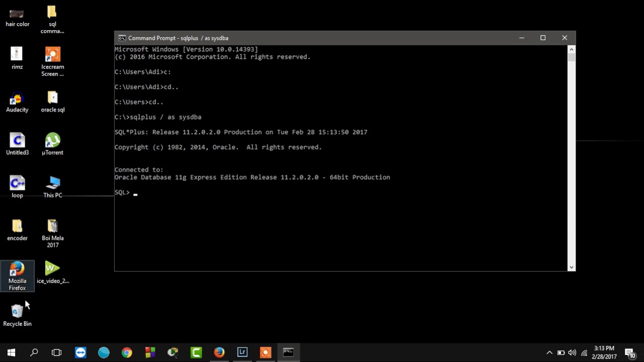This screenshot has width=644, height=362.
Task: Maximize the Command Prompt window
Action: pyautogui.click(x=543, y=38)
